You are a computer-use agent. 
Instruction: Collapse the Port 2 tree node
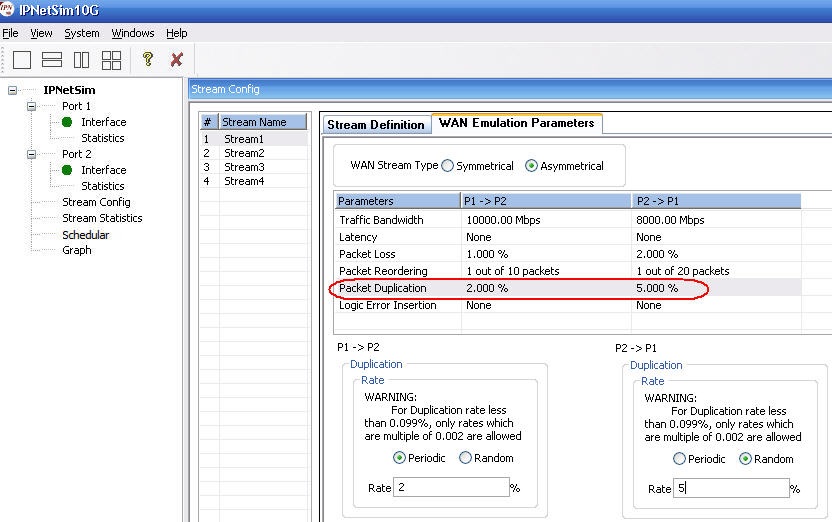pyautogui.click(x=31, y=154)
